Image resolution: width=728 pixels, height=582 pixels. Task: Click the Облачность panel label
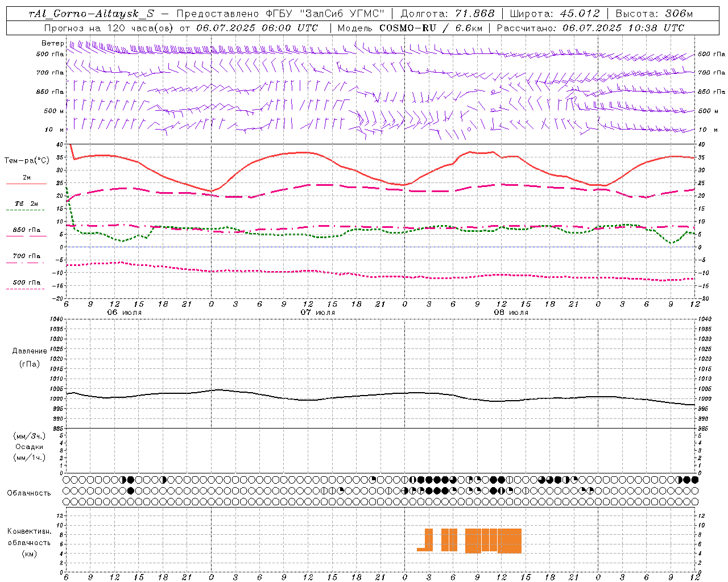(29, 493)
